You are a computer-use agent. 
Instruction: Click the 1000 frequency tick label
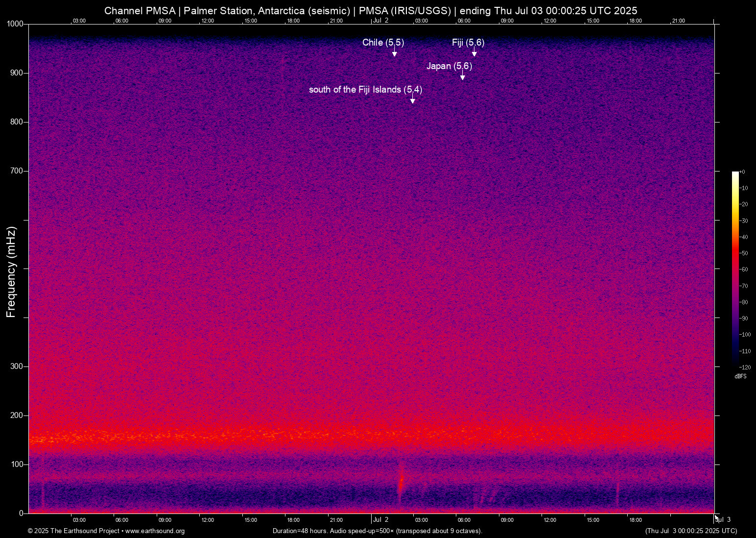(x=14, y=24)
